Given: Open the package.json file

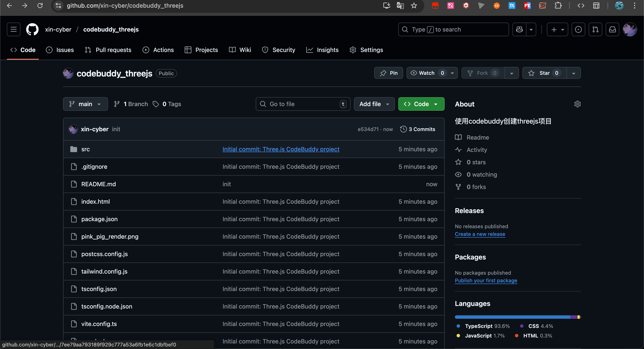Looking at the screenshot, I should 99,219.
